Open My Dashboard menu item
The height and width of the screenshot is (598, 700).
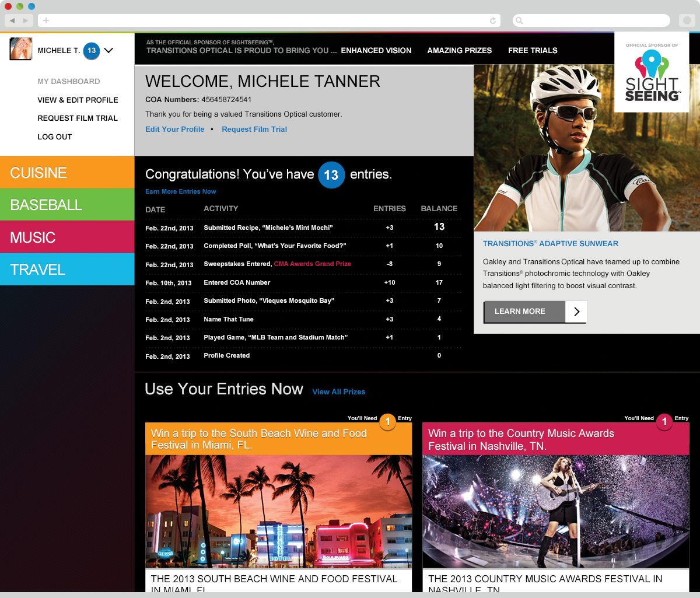point(69,81)
